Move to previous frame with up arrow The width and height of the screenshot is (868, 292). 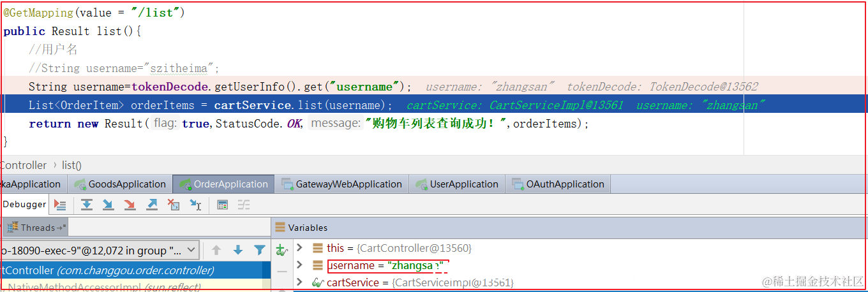click(216, 250)
